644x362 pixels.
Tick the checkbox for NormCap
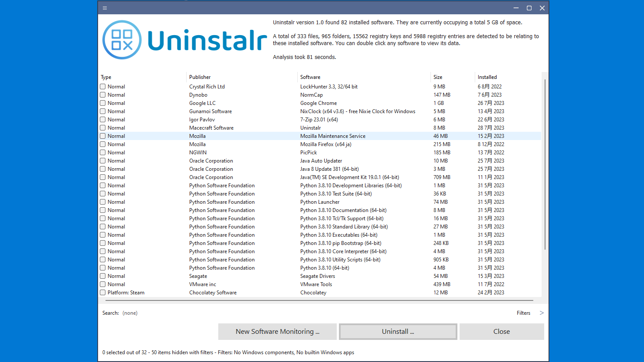103,95
